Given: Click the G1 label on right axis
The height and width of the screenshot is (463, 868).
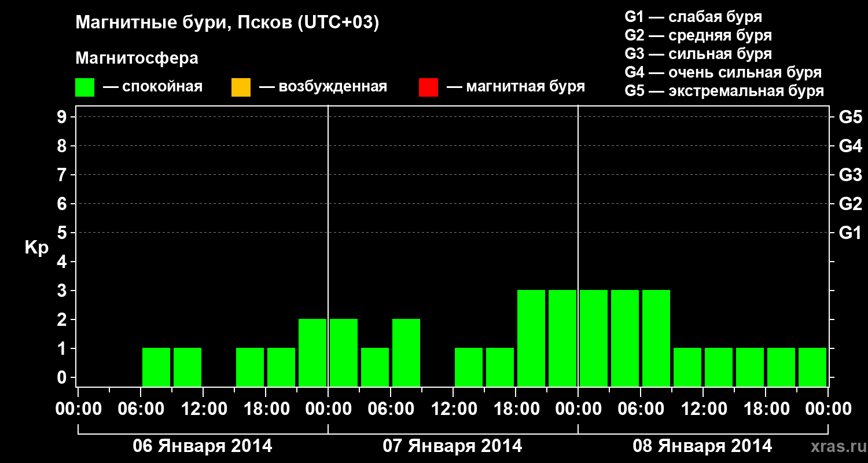Looking at the screenshot, I should tap(850, 233).
